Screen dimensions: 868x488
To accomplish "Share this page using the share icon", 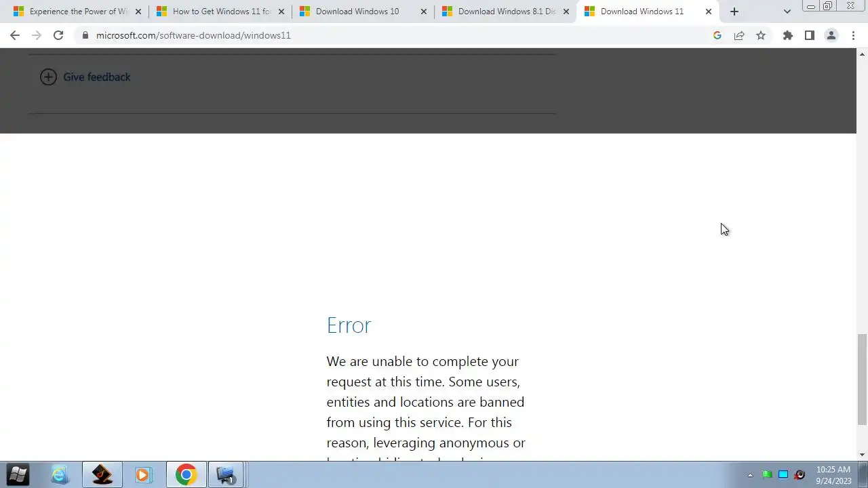I will 739,35.
